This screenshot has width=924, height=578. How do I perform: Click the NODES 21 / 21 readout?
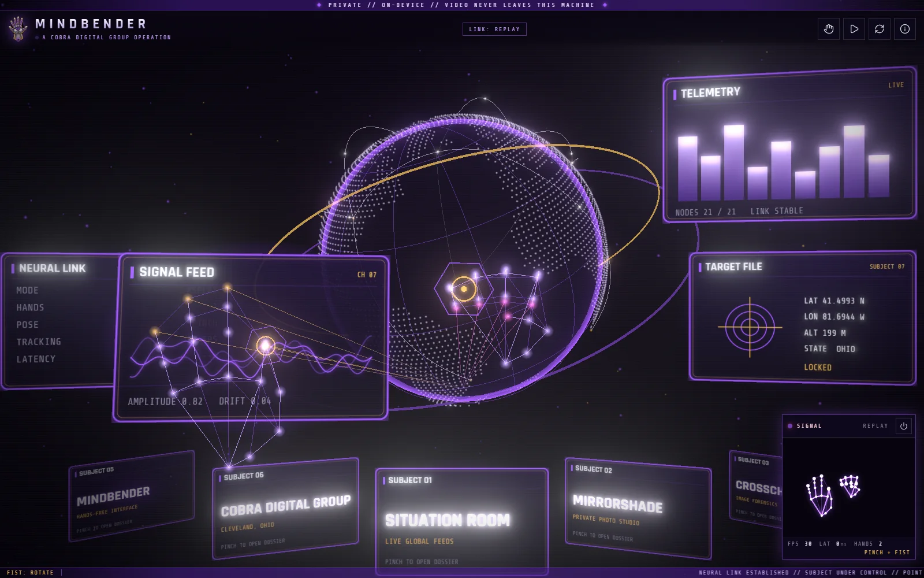click(x=705, y=212)
